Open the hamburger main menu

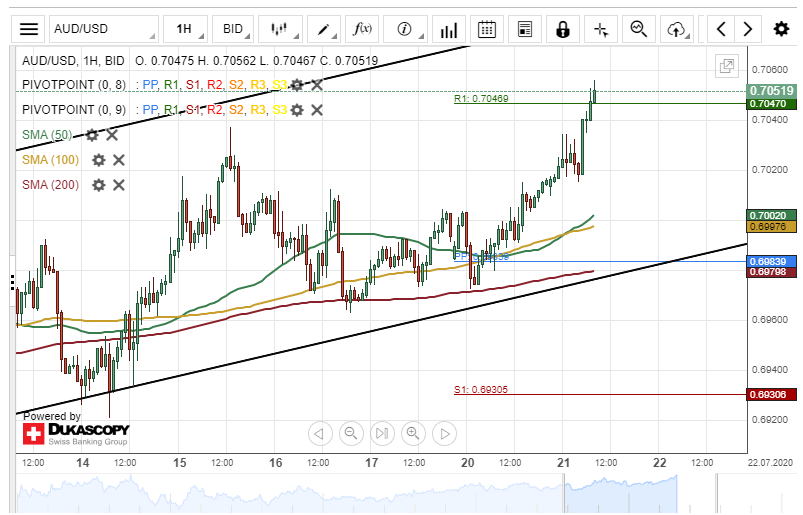tap(30, 29)
